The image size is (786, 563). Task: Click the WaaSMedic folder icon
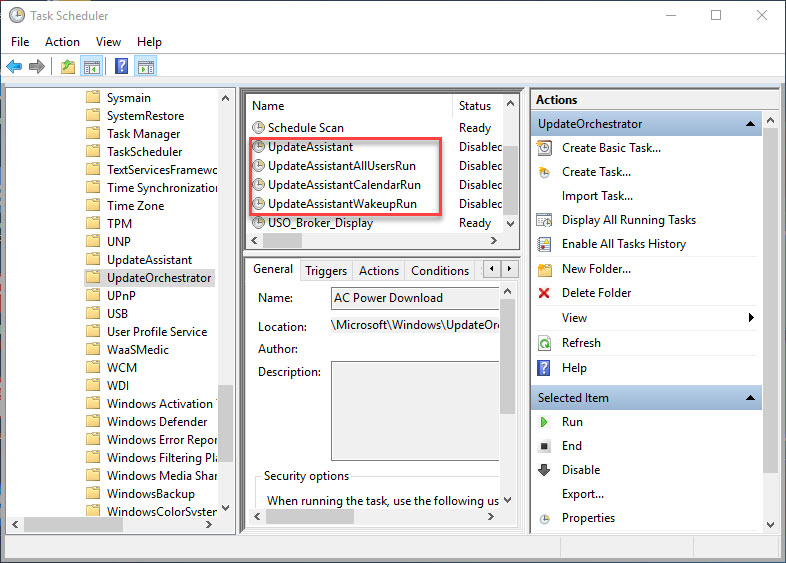[93, 349]
